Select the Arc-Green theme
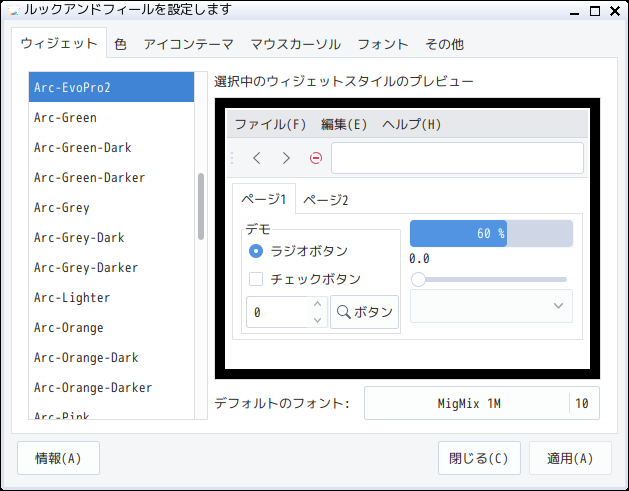The image size is (629, 491). (112, 118)
